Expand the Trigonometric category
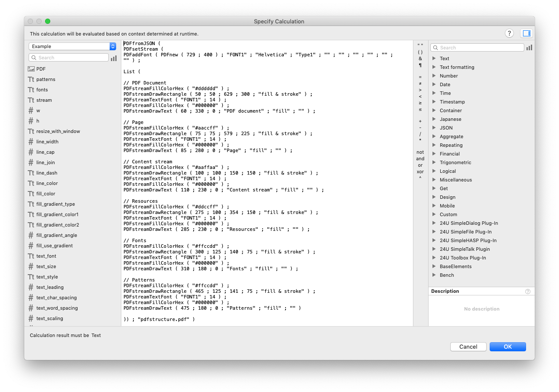Image resolution: width=559 pixels, height=392 pixels. click(434, 162)
